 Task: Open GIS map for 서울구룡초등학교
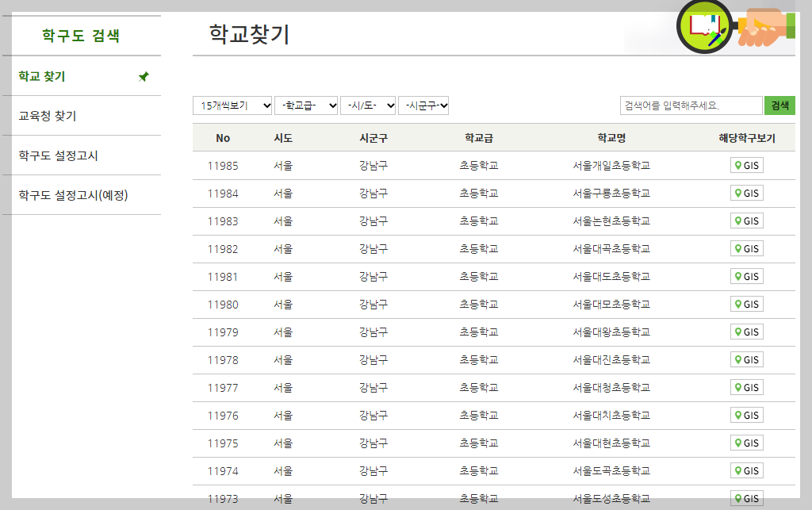746,193
